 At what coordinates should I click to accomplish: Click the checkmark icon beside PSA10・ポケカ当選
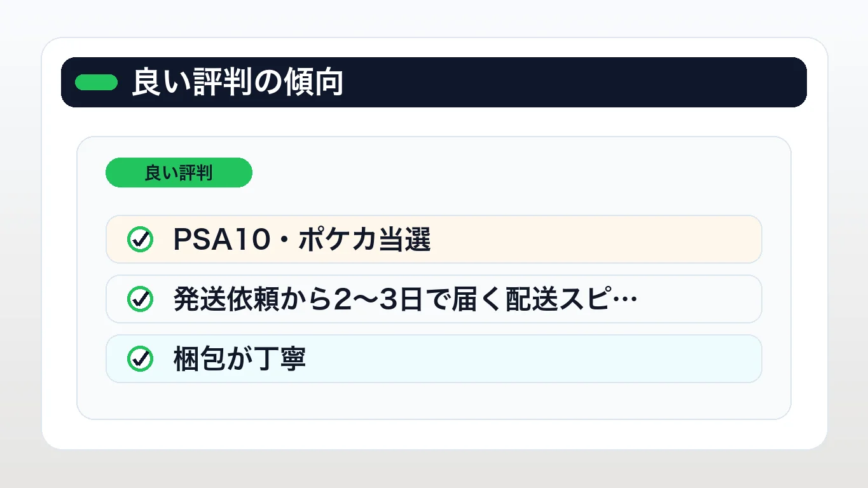click(140, 240)
